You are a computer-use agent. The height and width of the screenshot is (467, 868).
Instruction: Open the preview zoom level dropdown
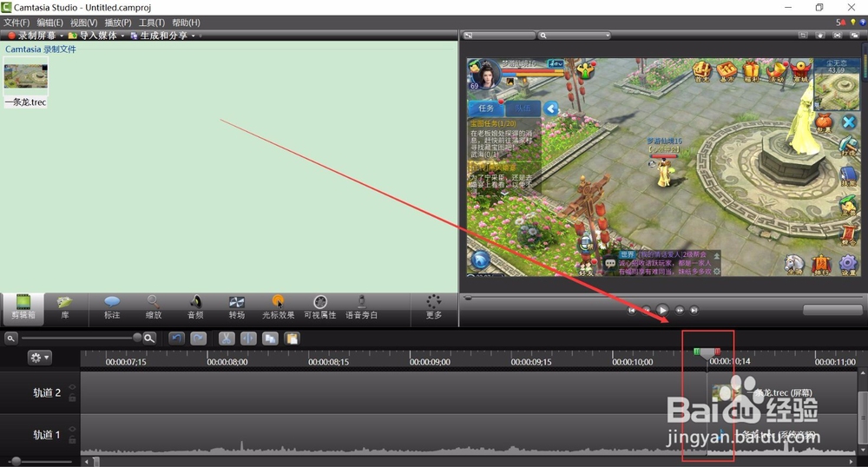click(575, 36)
